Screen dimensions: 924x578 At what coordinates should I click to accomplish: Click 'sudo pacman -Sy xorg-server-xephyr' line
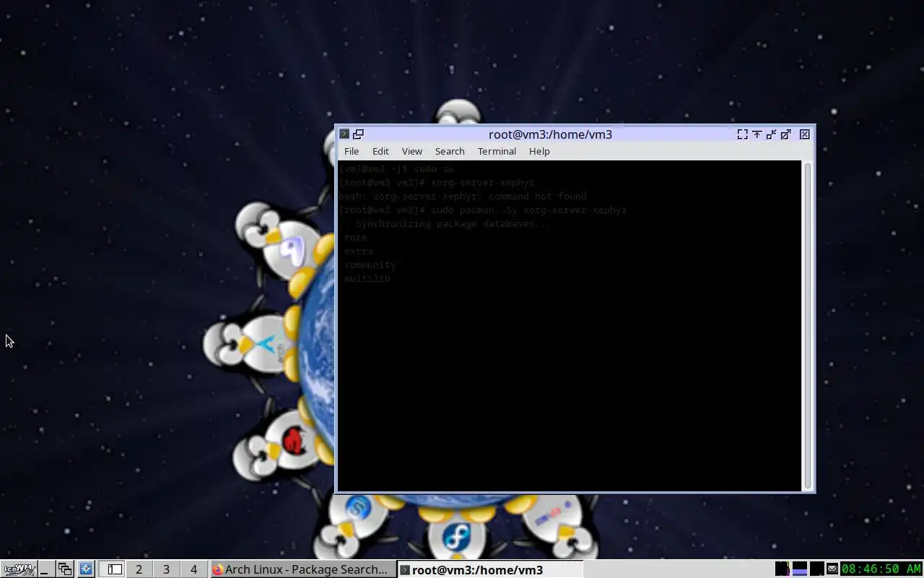coord(483,210)
